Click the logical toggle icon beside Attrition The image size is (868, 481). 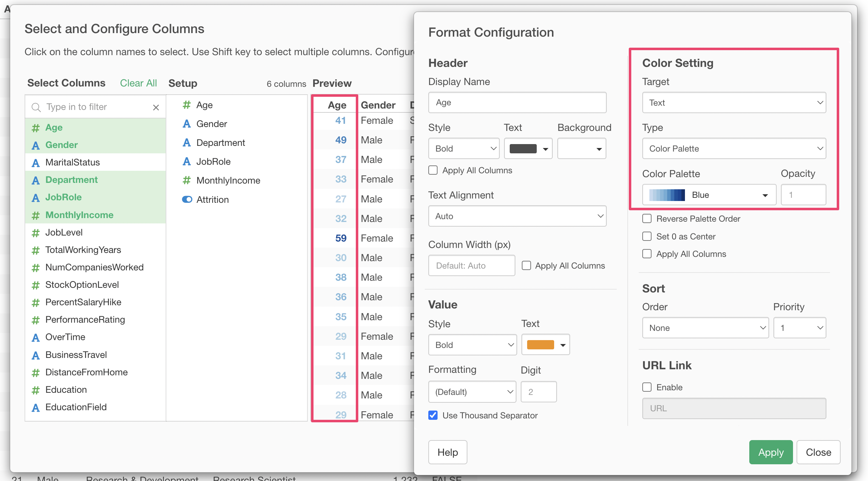[x=187, y=200]
